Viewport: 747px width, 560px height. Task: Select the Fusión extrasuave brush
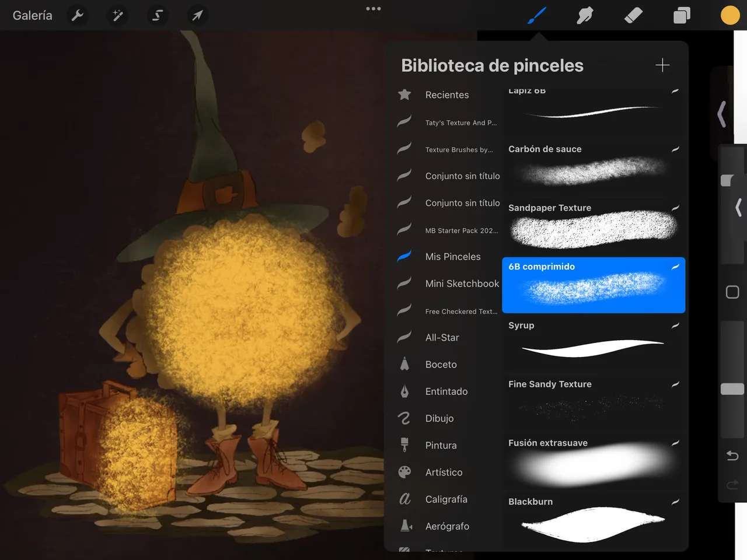click(x=594, y=461)
